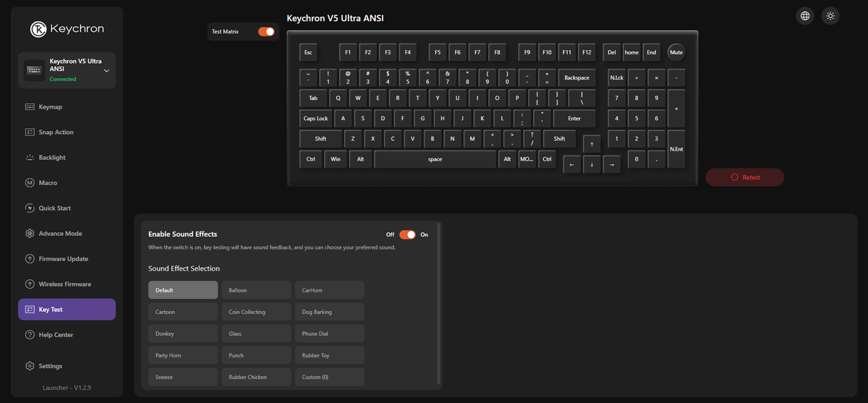This screenshot has height=403, width=868.
Task: Open Keymap via its keyboard icon
Action: click(30, 107)
